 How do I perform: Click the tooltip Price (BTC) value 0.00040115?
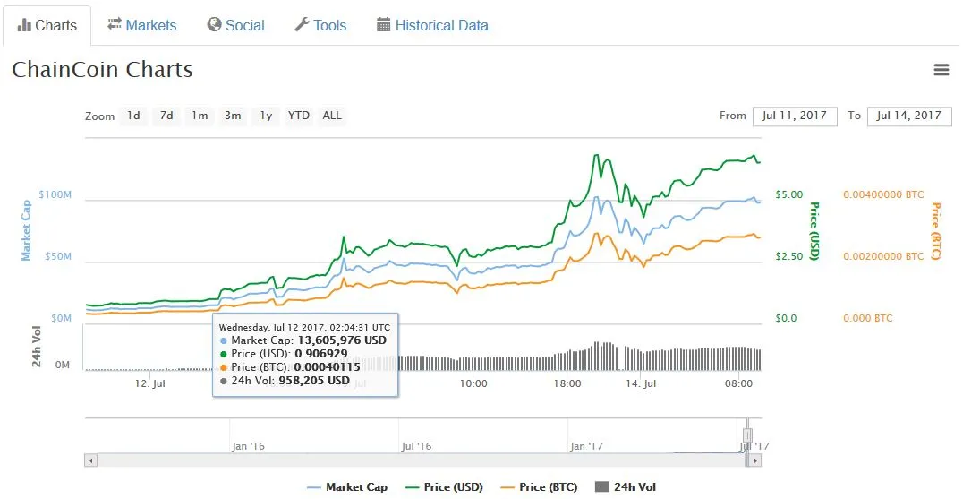pyautogui.click(x=327, y=367)
